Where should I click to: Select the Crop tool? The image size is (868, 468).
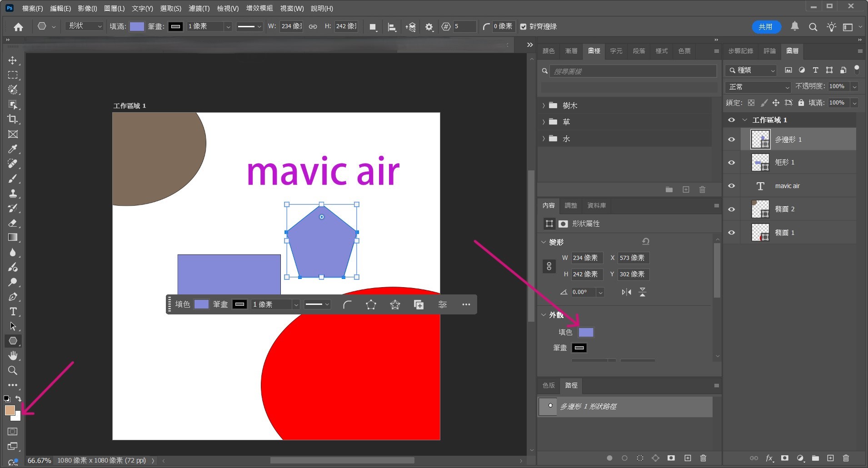pos(13,119)
